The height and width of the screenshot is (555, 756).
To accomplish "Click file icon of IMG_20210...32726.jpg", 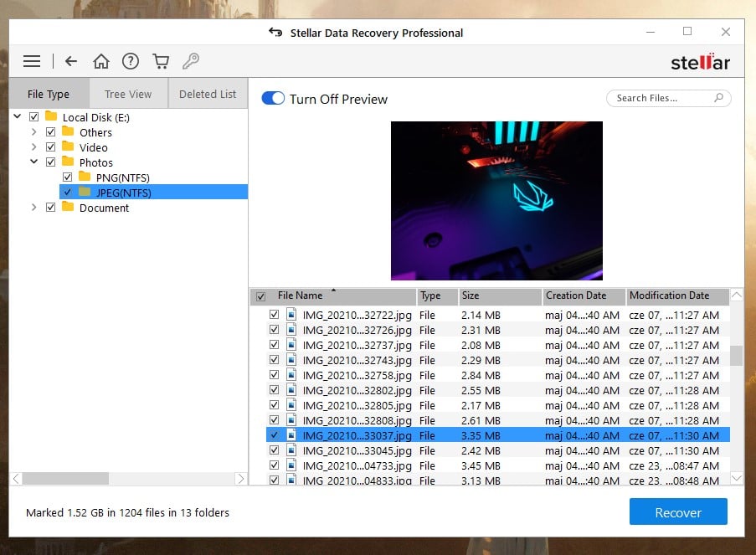I will coord(291,329).
